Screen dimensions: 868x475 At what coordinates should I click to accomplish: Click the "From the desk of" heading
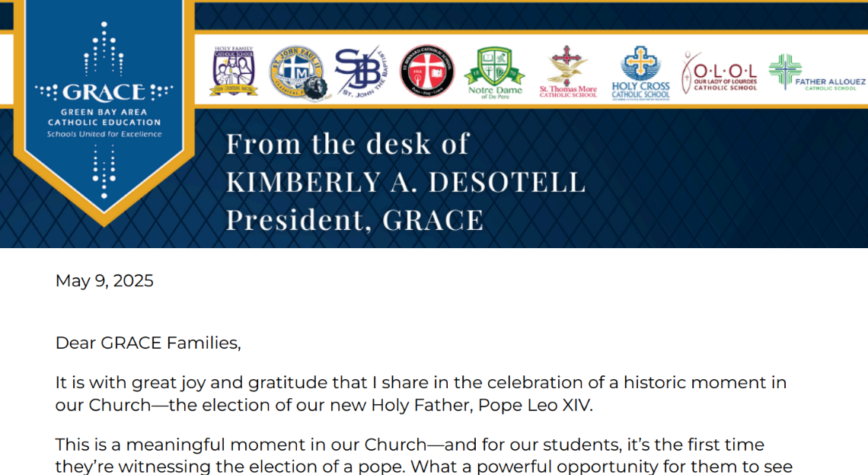347,144
